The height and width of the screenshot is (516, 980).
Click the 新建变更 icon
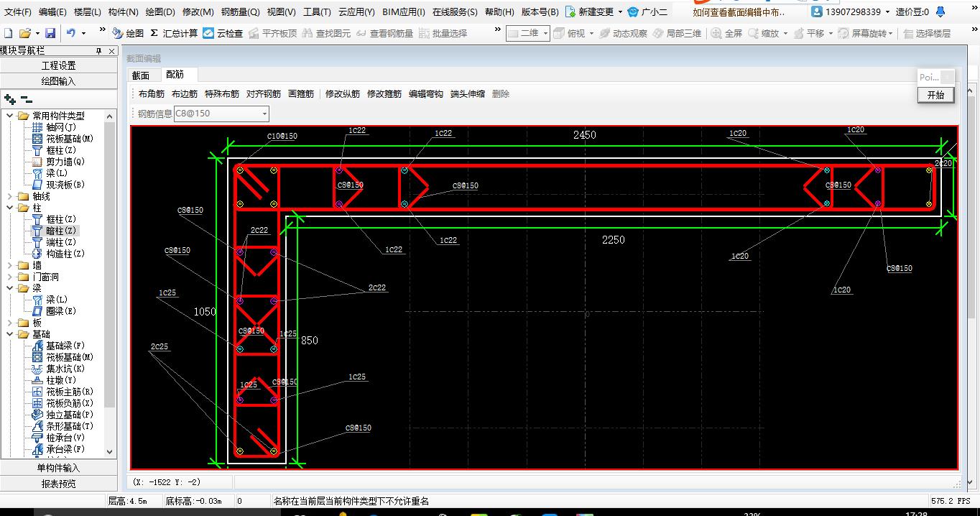[x=570, y=11]
